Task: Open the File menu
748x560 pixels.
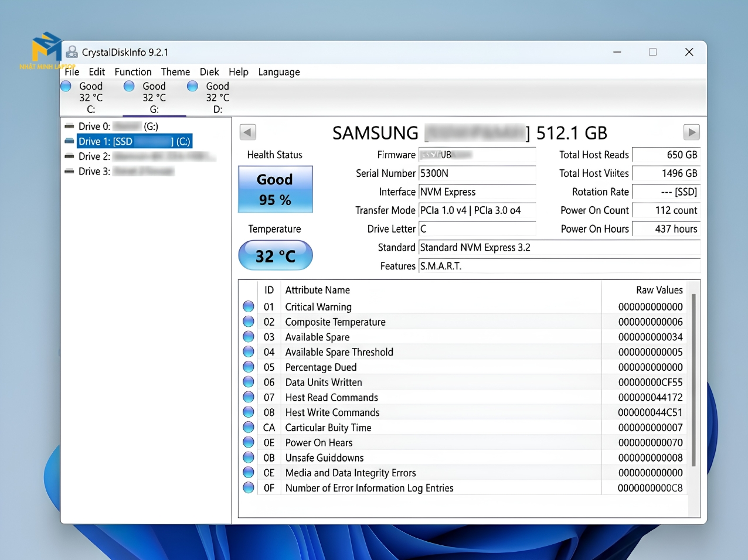Action: 72,72
